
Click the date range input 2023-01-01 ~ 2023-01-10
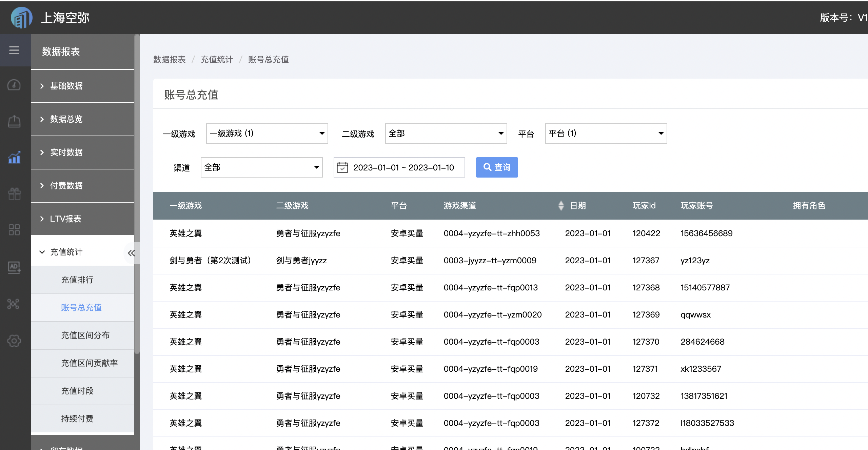click(x=399, y=167)
